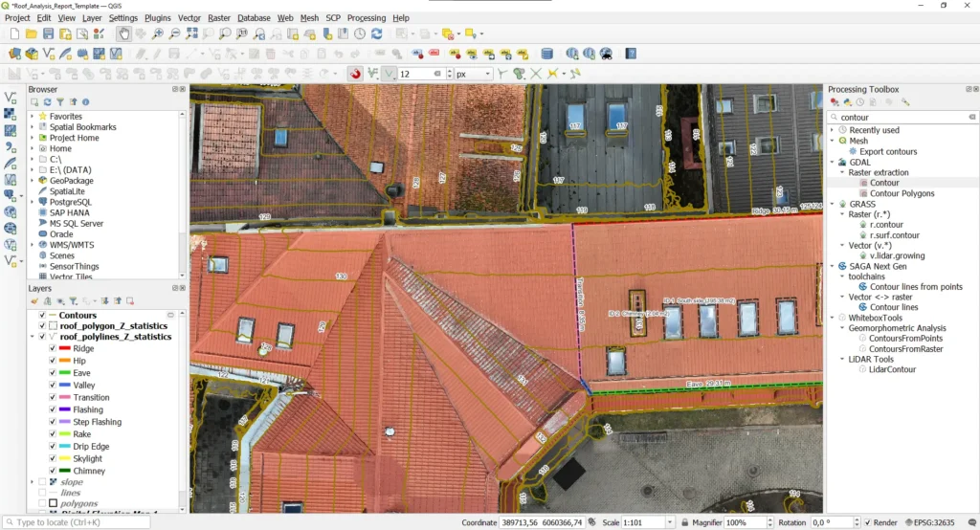Open the Data Source Manager icon
Viewport: 980px width, 530px height.
14,54
